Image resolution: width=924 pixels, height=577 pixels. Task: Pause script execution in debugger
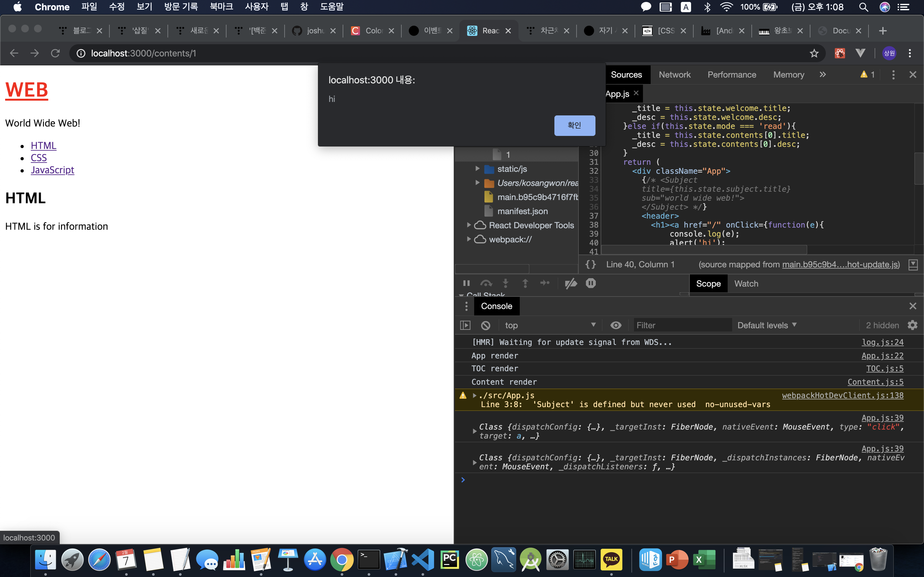[466, 283]
